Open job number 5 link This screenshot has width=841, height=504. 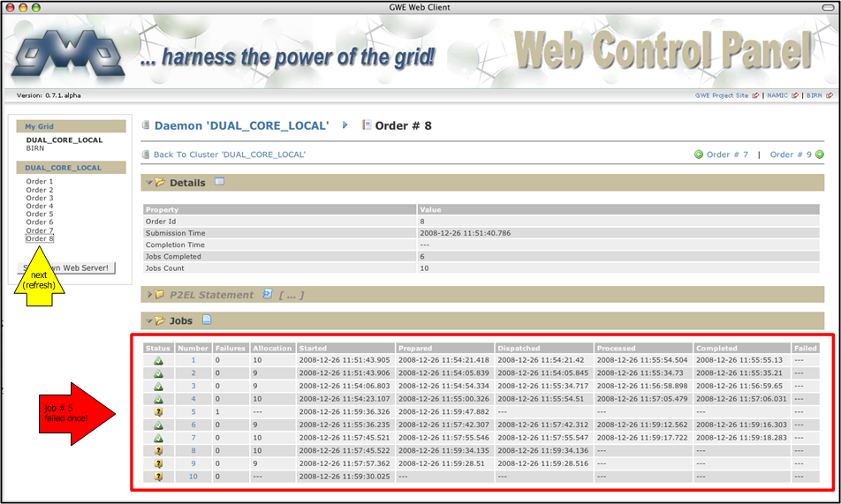coord(193,412)
